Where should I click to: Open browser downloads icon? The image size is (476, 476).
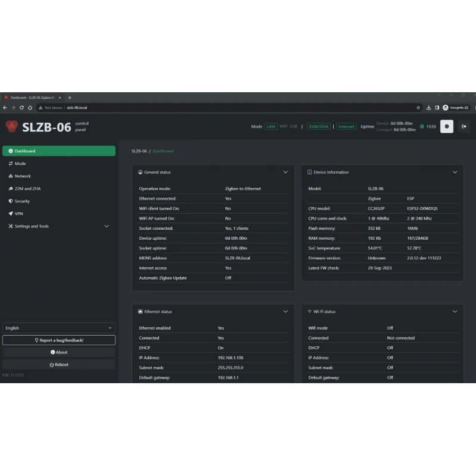point(428,108)
